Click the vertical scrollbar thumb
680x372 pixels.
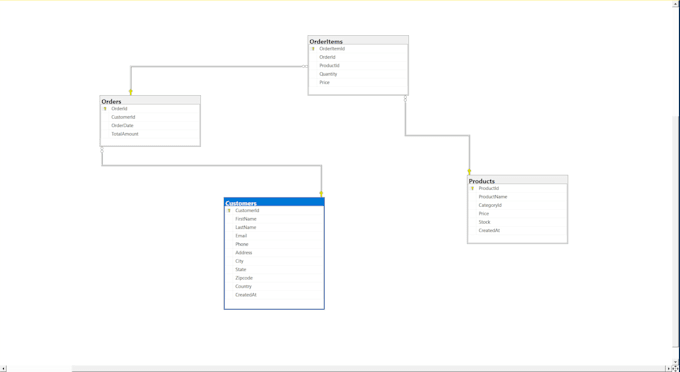pyautogui.click(x=675, y=232)
